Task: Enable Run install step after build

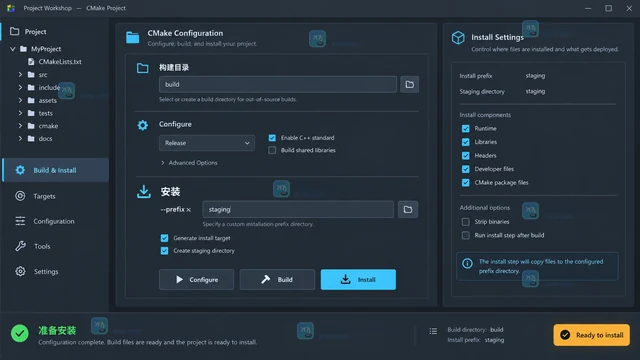Action: pos(465,235)
